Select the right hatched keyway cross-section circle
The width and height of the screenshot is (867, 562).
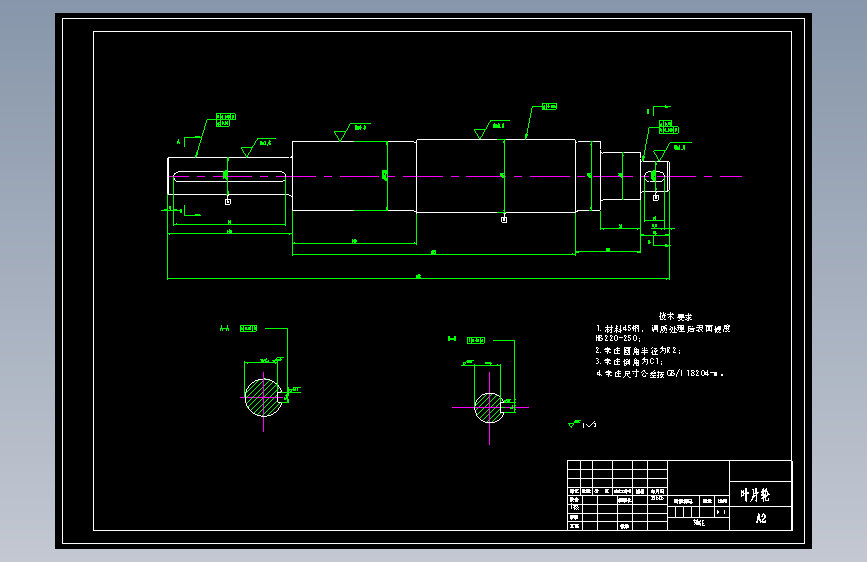489,408
